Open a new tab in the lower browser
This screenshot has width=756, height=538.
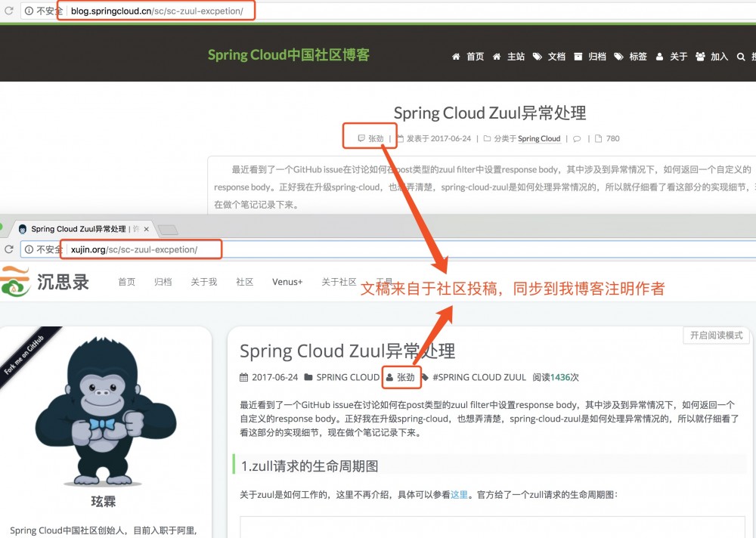tap(168, 230)
